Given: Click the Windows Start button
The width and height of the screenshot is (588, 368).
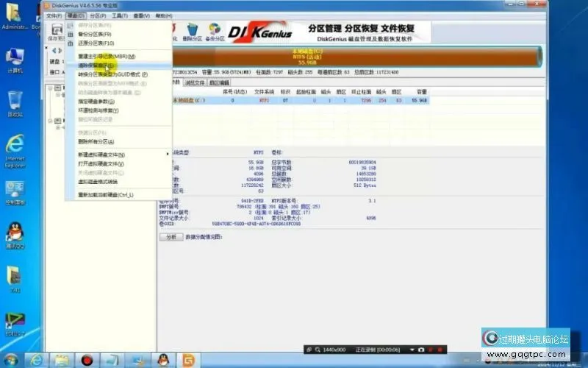Looking at the screenshot, I should tap(10, 360).
